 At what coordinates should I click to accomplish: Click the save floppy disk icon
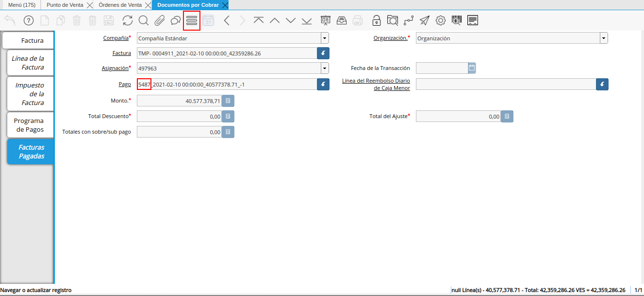pyautogui.click(x=109, y=20)
